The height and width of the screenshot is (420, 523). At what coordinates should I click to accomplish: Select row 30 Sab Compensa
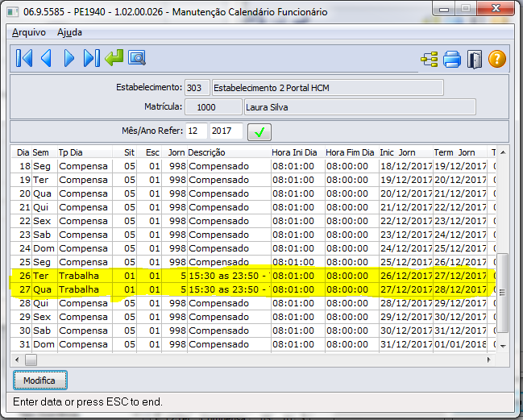(x=253, y=331)
